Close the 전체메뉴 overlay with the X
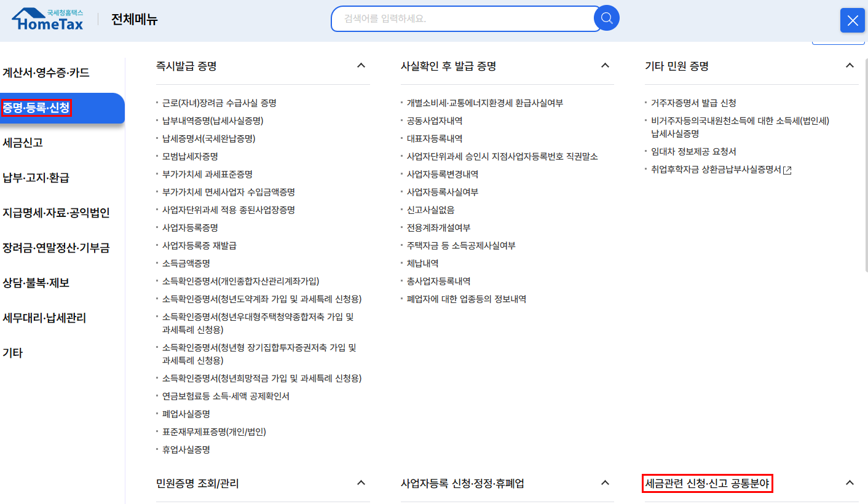Viewport: 868px width, 504px height. (x=852, y=20)
